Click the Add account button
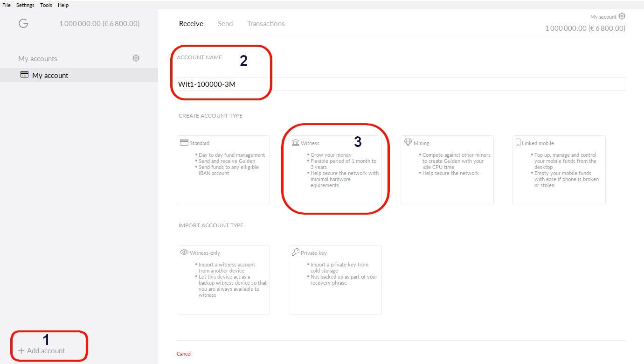The image size is (644, 364). pos(42,350)
